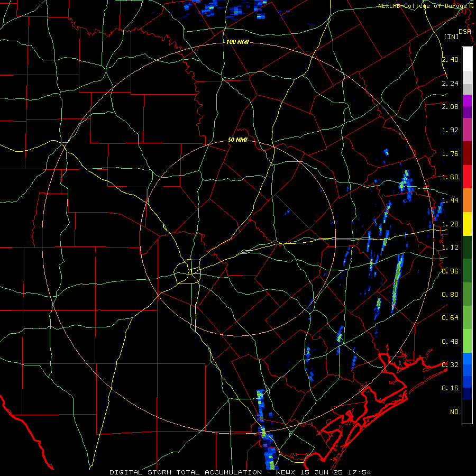
Task: Click the ND scale label
Action: (x=454, y=412)
